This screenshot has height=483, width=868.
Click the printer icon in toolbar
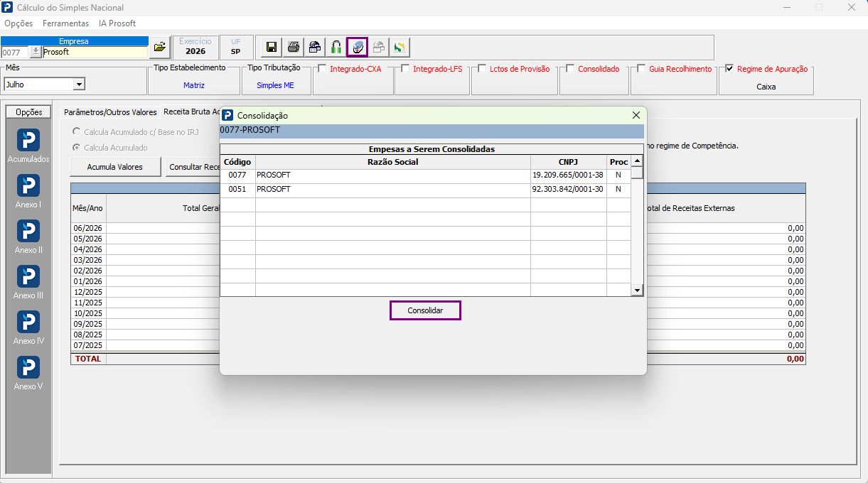(293, 48)
